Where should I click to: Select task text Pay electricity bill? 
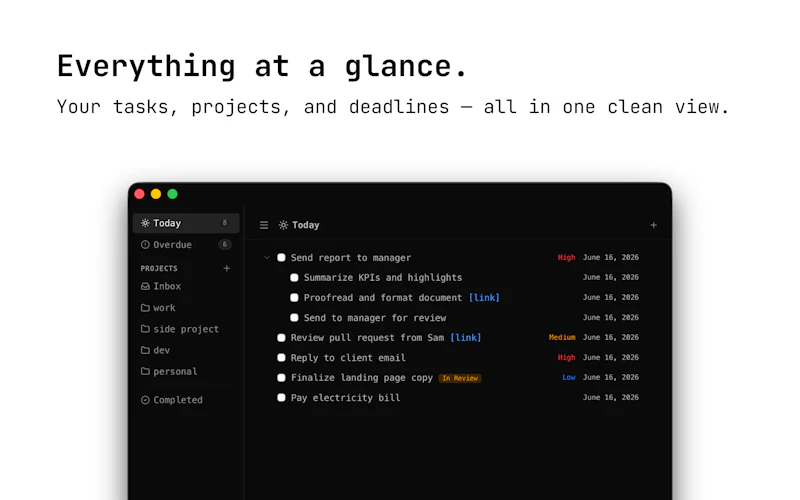(345, 397)
